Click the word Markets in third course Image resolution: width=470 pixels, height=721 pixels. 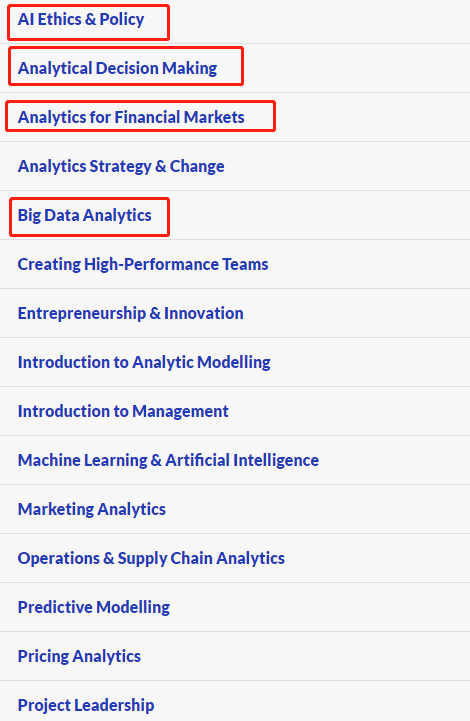pos(214,117)
